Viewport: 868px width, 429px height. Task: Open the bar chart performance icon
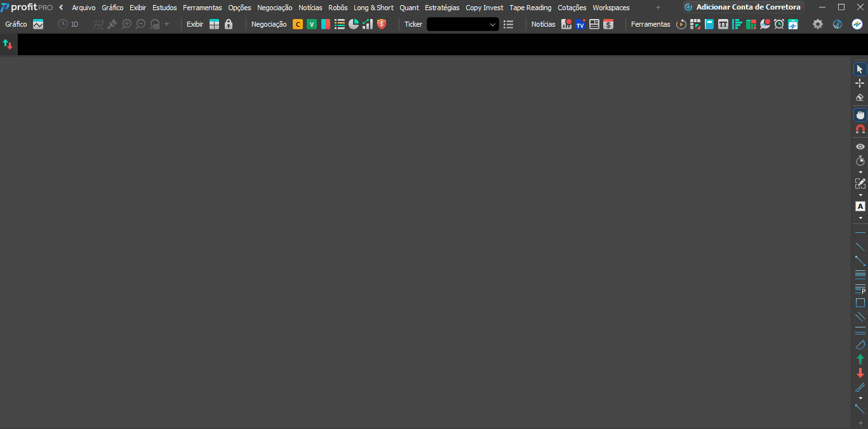coord(368,24)
